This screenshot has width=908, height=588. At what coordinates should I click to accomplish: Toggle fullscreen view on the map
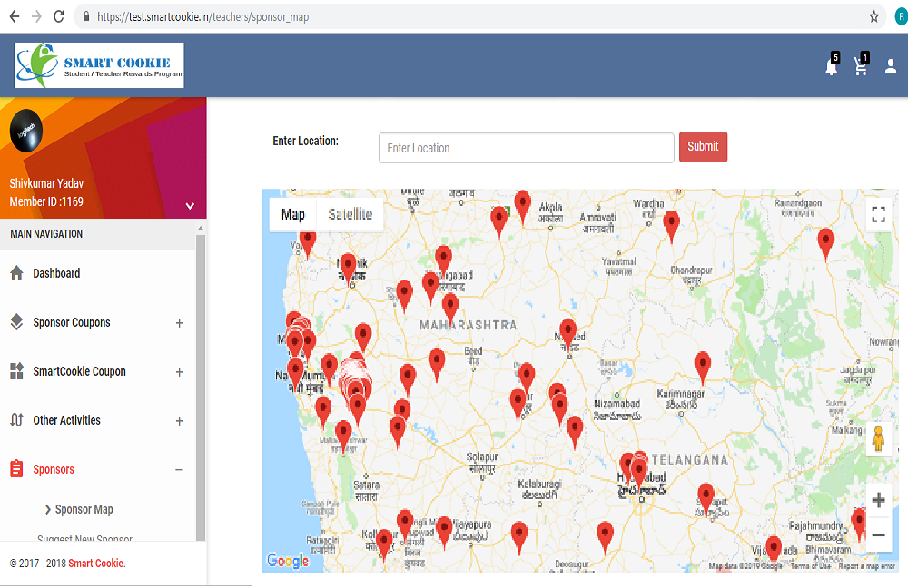click(x=878, y=215)
